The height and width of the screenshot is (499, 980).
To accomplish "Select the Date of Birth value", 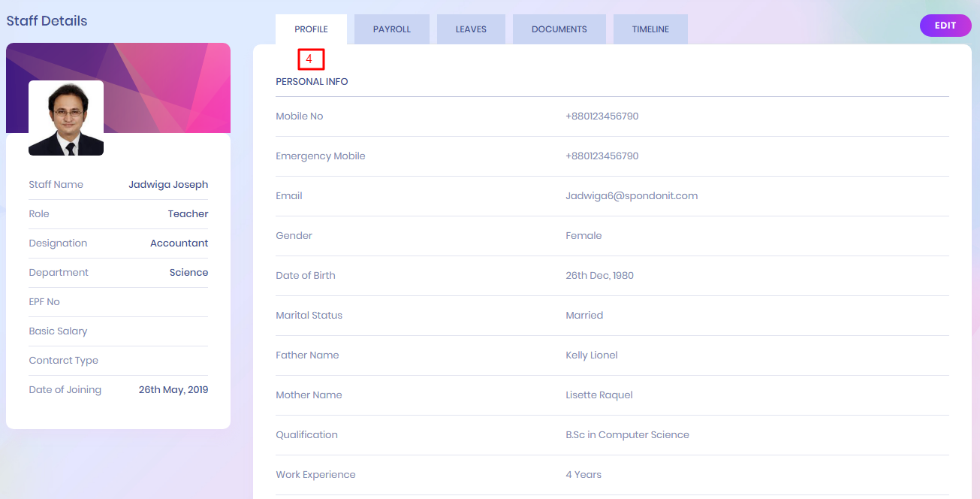I will pos(599,276).
